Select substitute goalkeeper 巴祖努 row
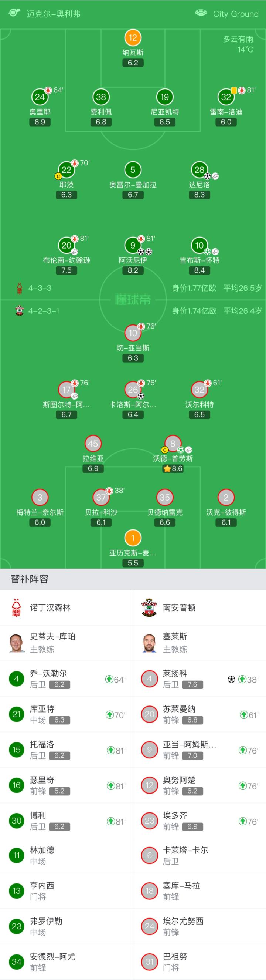 (x=199, y=962)
